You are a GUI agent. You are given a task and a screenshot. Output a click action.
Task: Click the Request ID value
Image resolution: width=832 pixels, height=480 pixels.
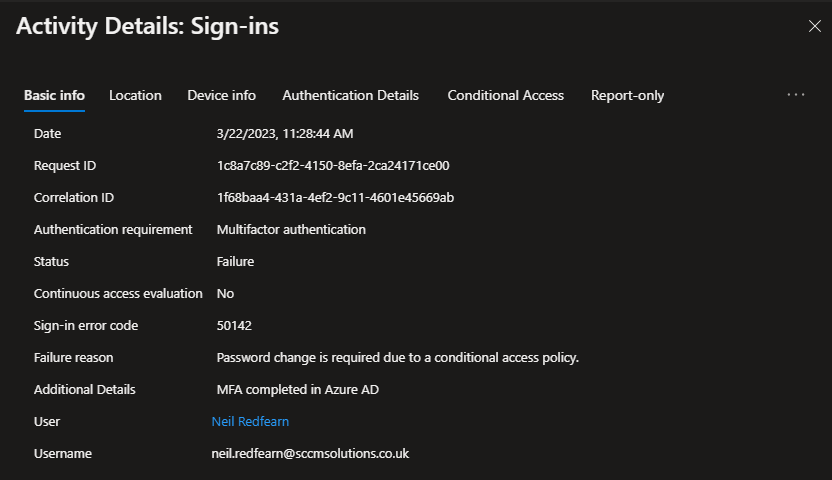pos(333,165)
